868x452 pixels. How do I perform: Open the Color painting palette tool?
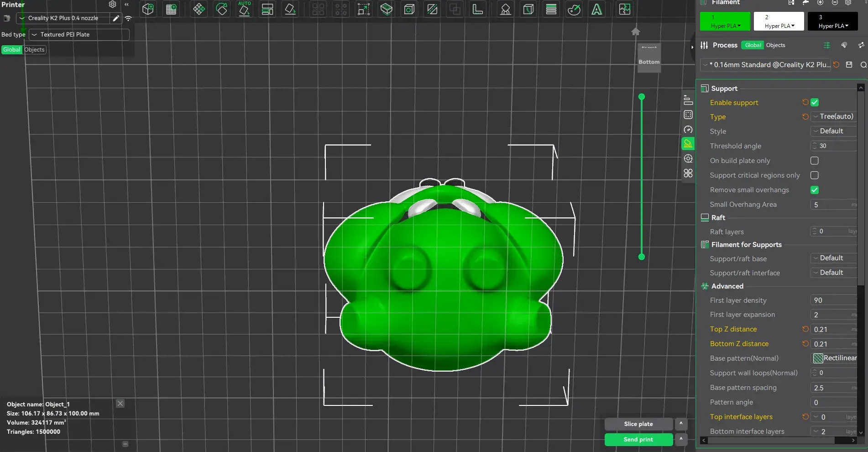574,9
